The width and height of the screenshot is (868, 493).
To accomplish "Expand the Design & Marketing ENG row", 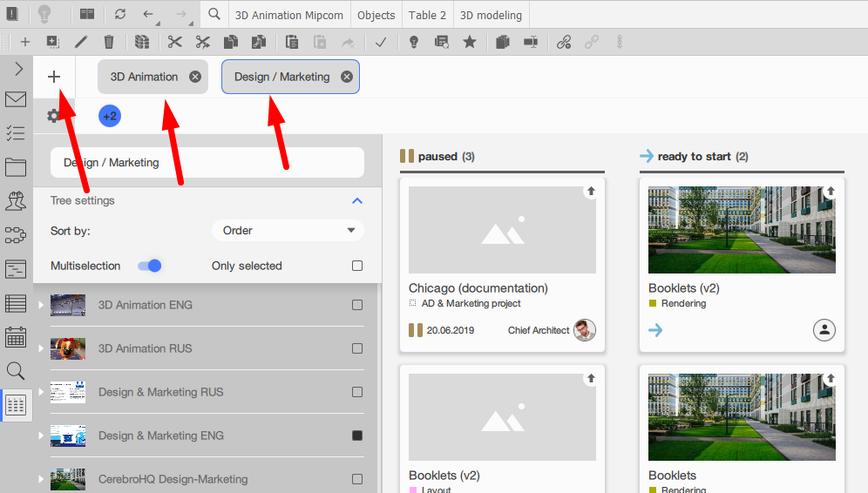I will (41, 436).
